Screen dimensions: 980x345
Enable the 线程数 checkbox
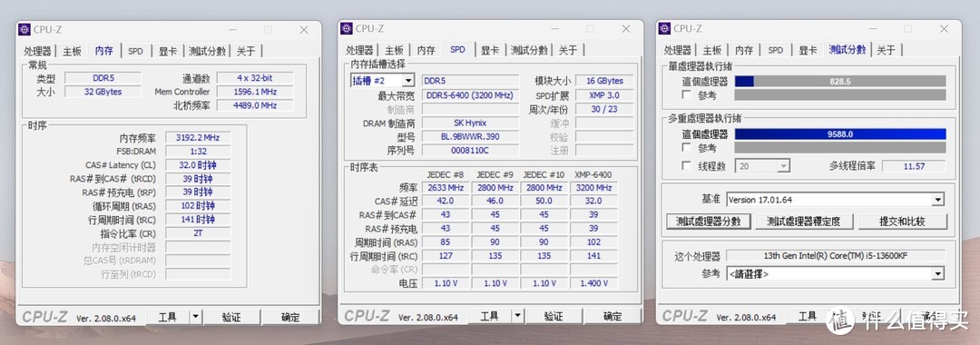(x=686, y=165)
